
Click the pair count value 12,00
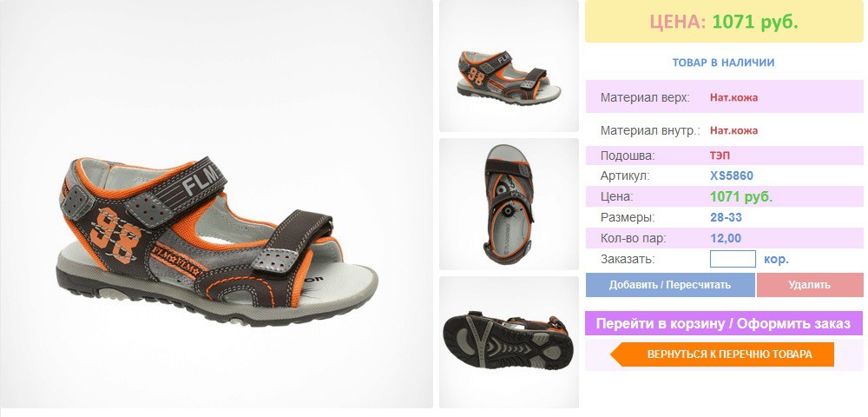coord(725,239)
